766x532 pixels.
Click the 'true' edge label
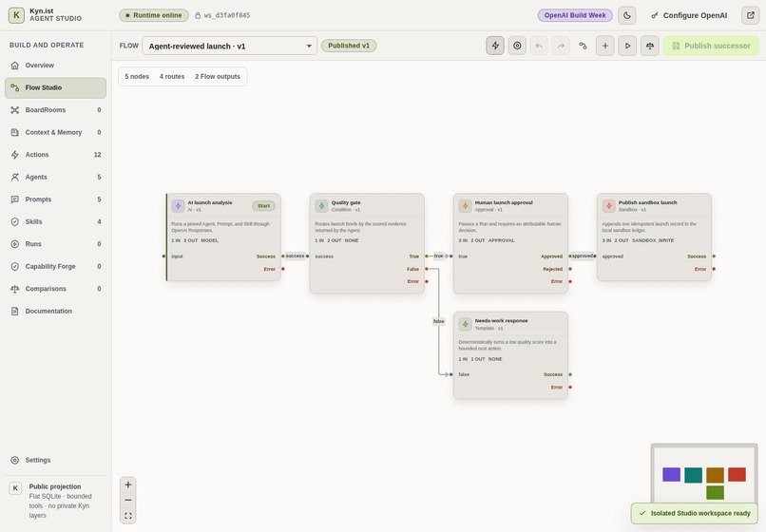[x=439, y=256]
